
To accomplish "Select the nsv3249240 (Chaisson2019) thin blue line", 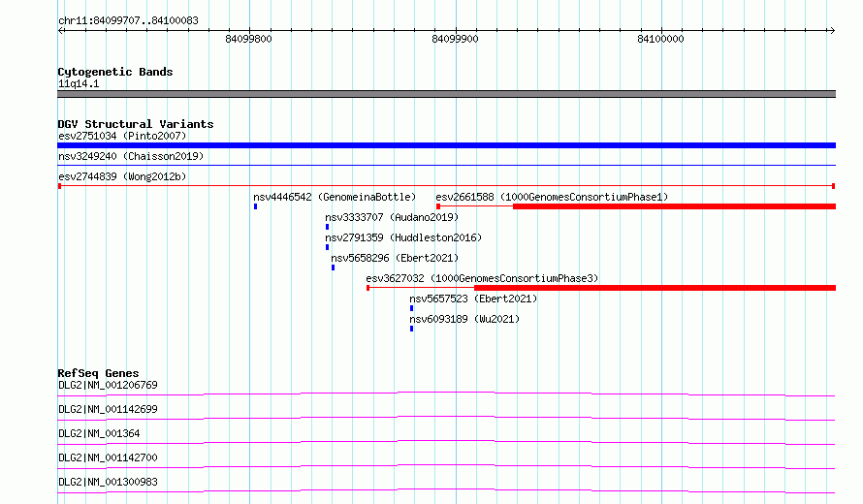I will pyautogui.click(x=446, y=165).
